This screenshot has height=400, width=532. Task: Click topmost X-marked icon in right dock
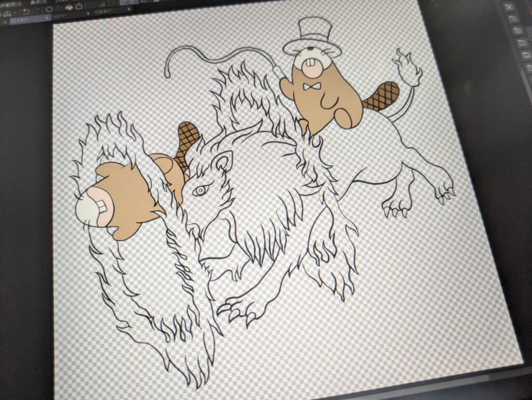click(x=509, y=7)
